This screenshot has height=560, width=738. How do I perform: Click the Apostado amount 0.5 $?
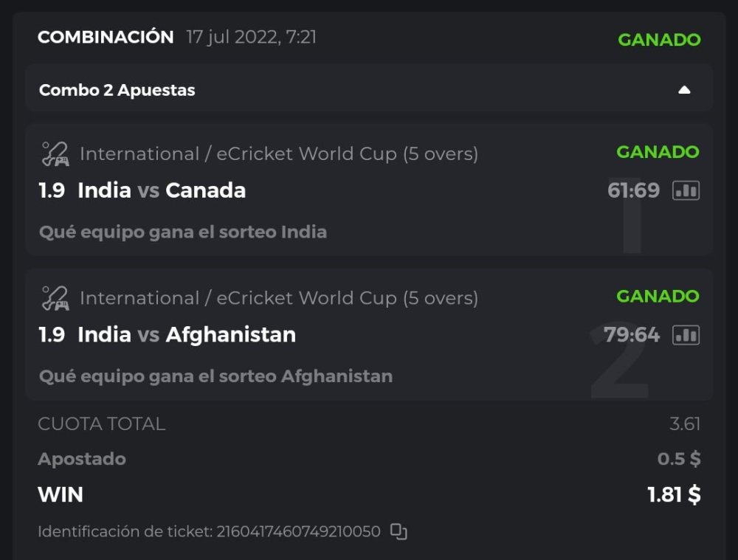click(678, 459)
